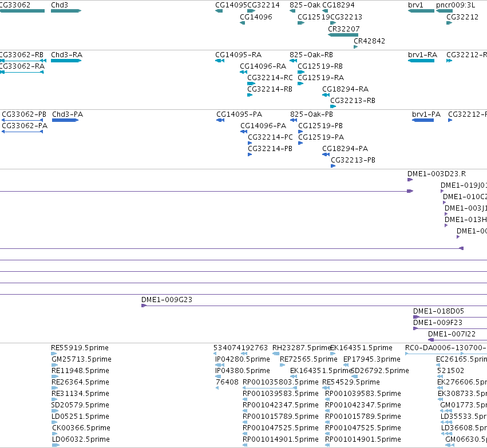Select the 'CG14095' gene label

tap(231, 5)
